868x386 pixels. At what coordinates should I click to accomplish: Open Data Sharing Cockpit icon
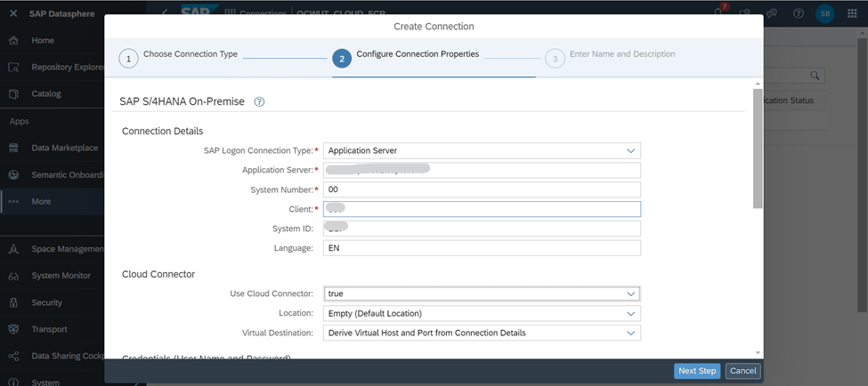(x=14, y=356)
